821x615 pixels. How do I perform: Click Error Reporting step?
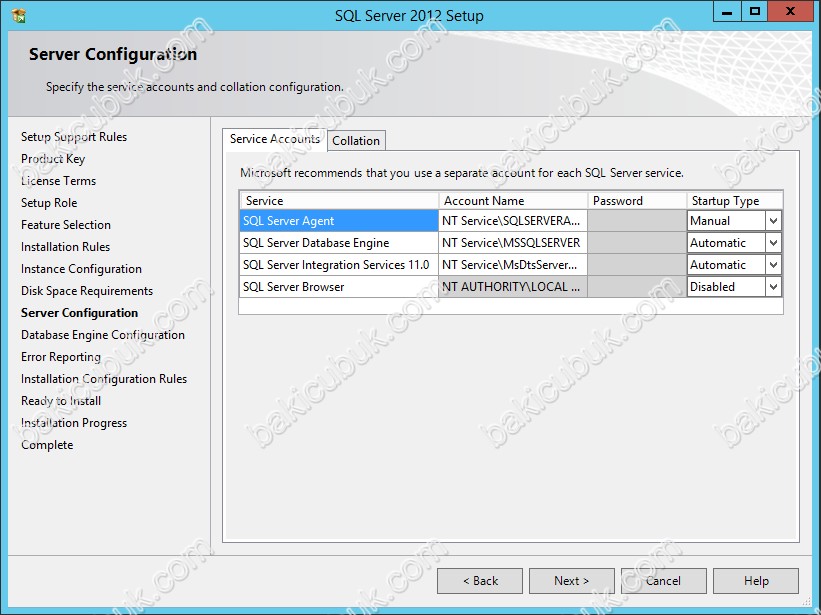coord(61,356)
